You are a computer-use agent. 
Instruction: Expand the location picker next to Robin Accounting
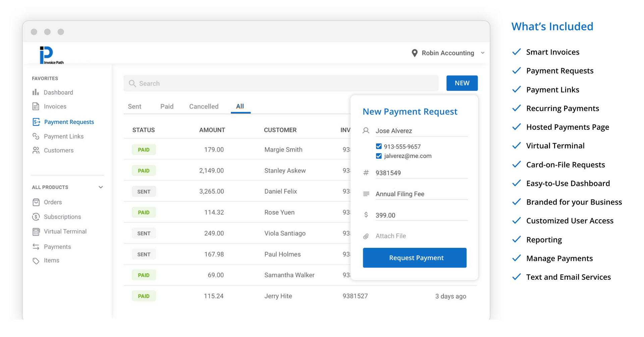(x=483, y=53)
